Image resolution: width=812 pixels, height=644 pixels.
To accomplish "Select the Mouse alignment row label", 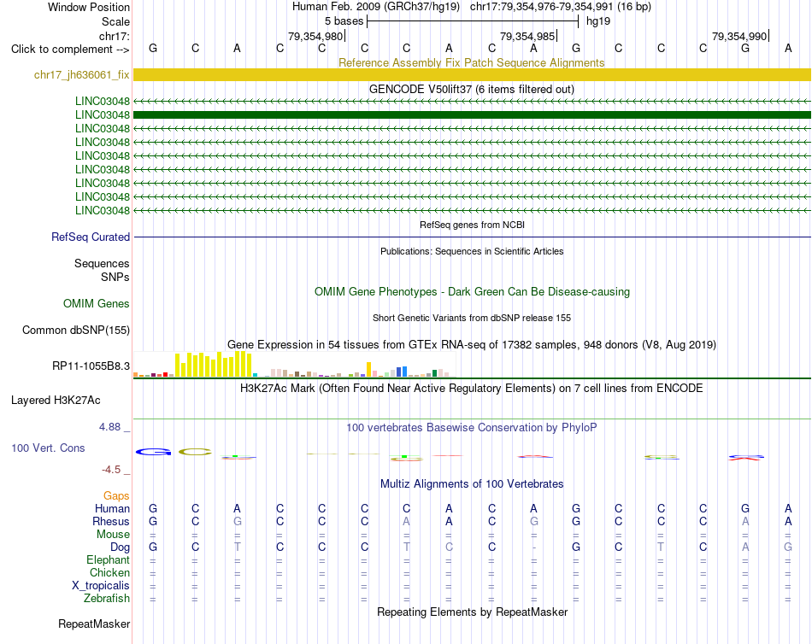I will 113,535.
